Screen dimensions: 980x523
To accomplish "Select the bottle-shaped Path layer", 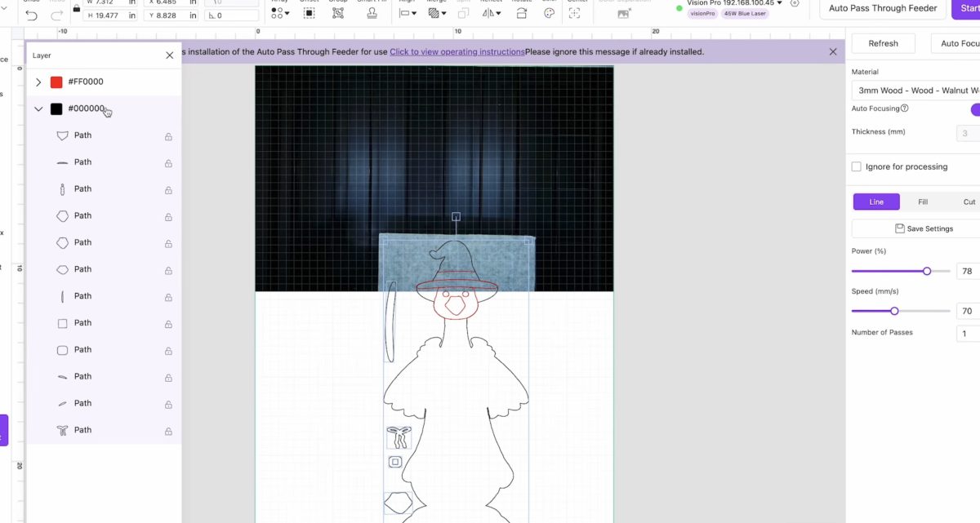I will 104,189.
